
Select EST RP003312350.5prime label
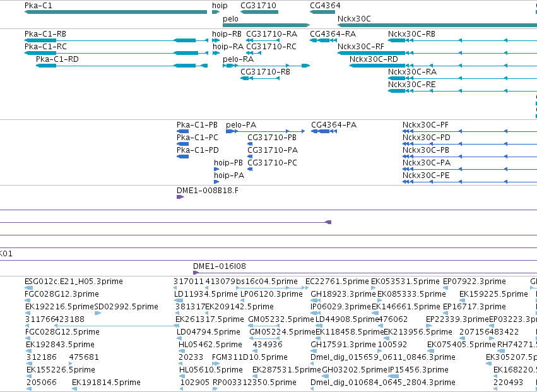(x=254, y=382)
